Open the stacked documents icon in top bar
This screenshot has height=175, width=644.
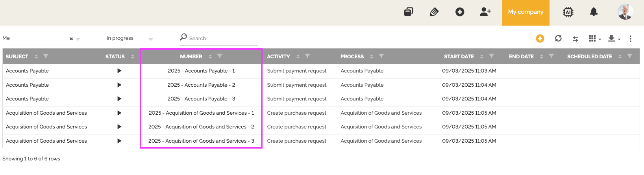coord(409,12)
